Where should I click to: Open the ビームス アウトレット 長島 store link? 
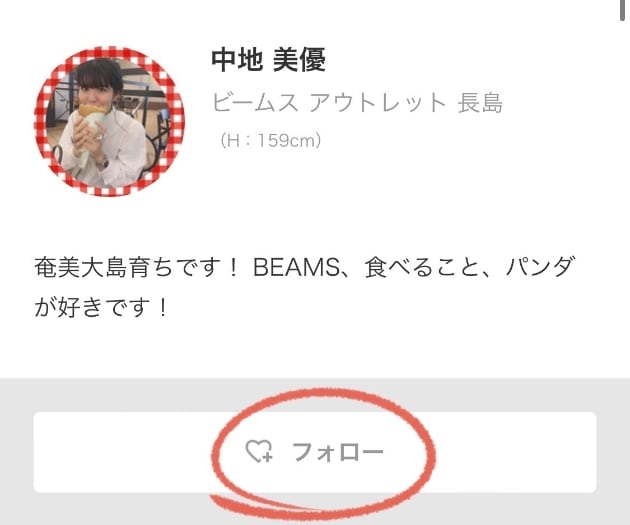pyautogui.click(x=357, y=103)
